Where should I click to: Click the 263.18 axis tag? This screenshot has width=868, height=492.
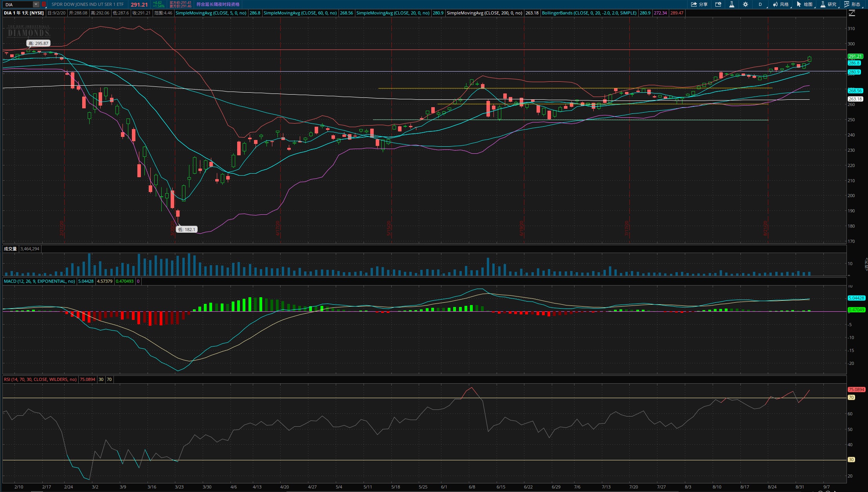(x=855, y=99)
